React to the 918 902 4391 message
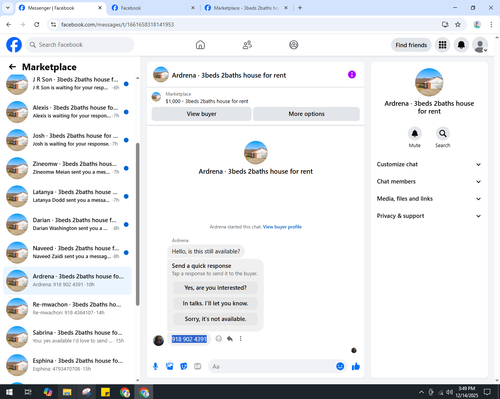The width and height of the screenshot is (500, 399). (x=219, y=339)
